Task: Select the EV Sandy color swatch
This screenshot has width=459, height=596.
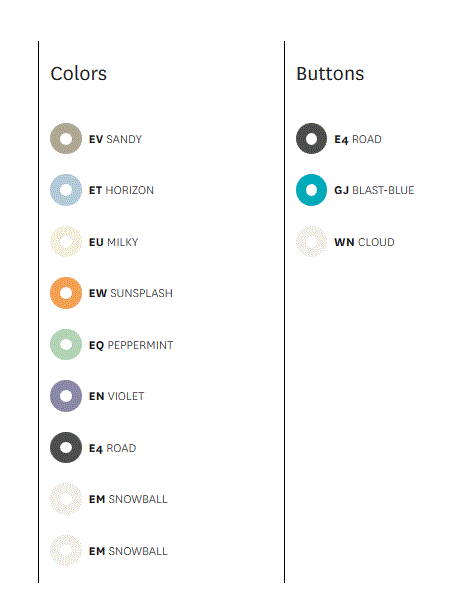Action: point(66,139)
